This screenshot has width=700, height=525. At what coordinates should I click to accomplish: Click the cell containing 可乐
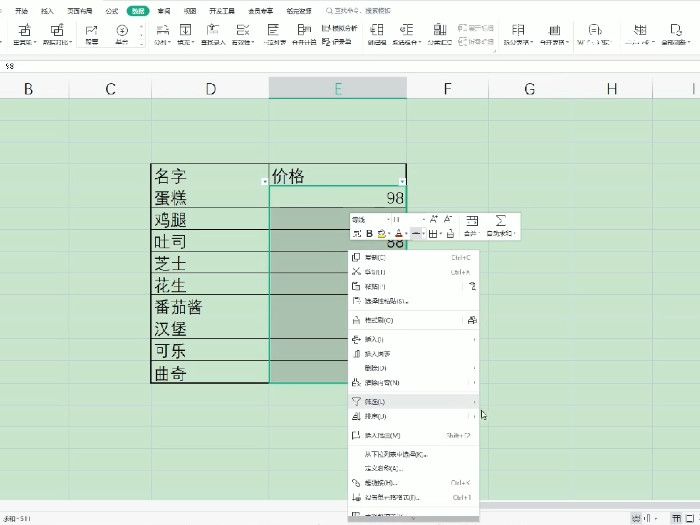click(210, 350)
